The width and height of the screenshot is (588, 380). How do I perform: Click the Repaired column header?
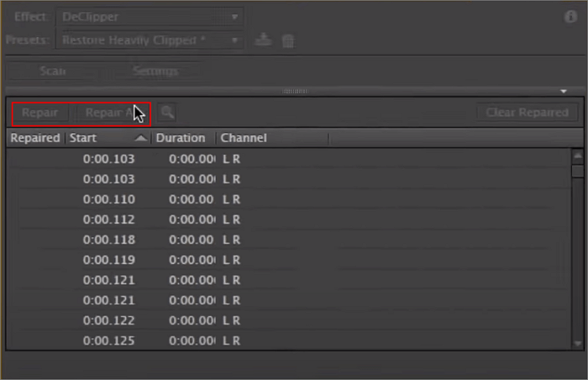(x=34, y=138)
